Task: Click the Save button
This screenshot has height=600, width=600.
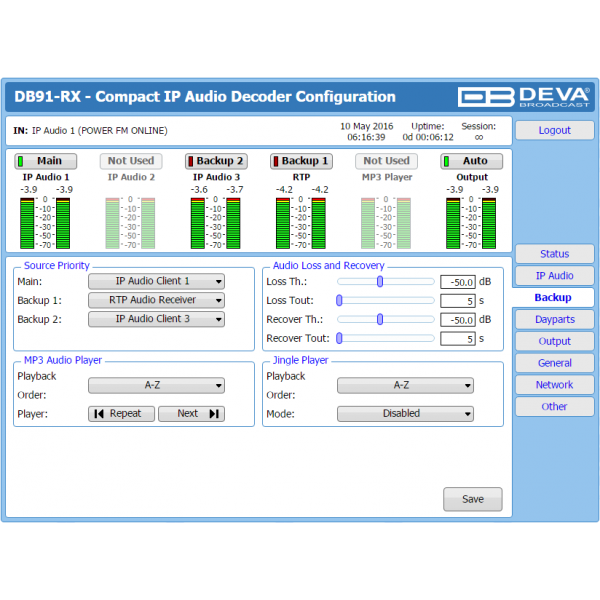Action: 473,499
